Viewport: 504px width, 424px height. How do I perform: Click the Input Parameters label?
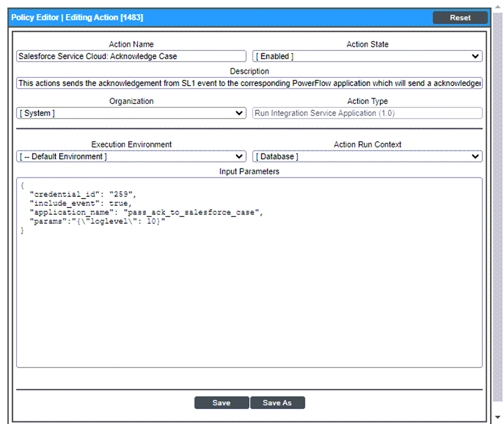point(249,172)
